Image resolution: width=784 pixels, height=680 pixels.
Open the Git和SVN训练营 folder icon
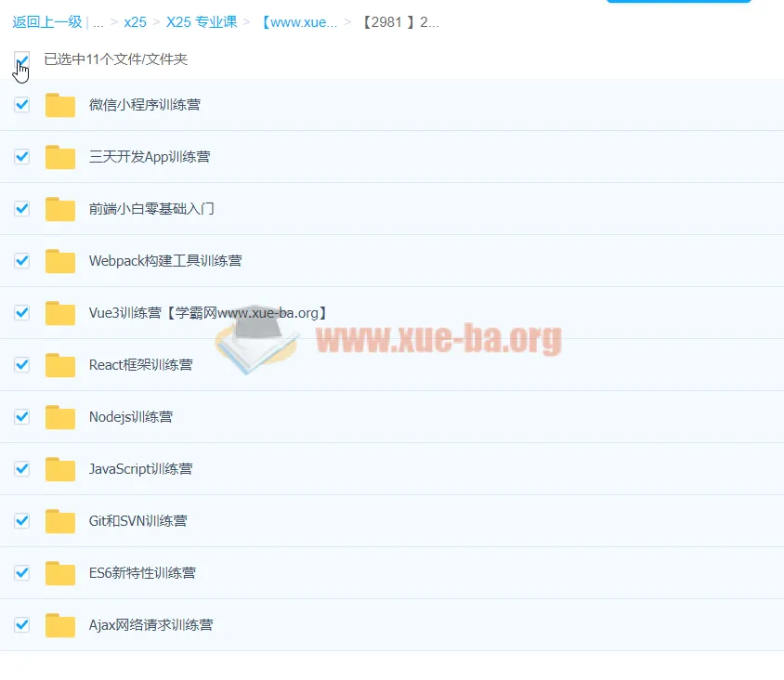[60, 521]
